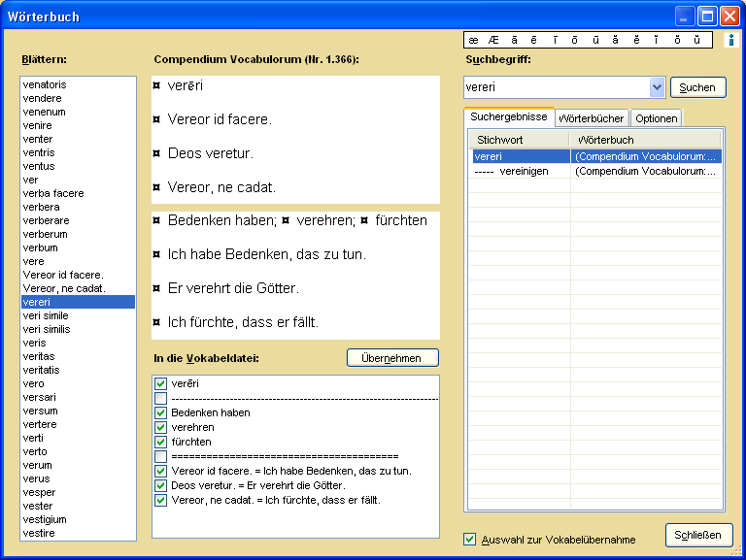Viewport: 746px width, 560px height.
Task: Insert the uppercase Æ character
Action: [493, 41]
